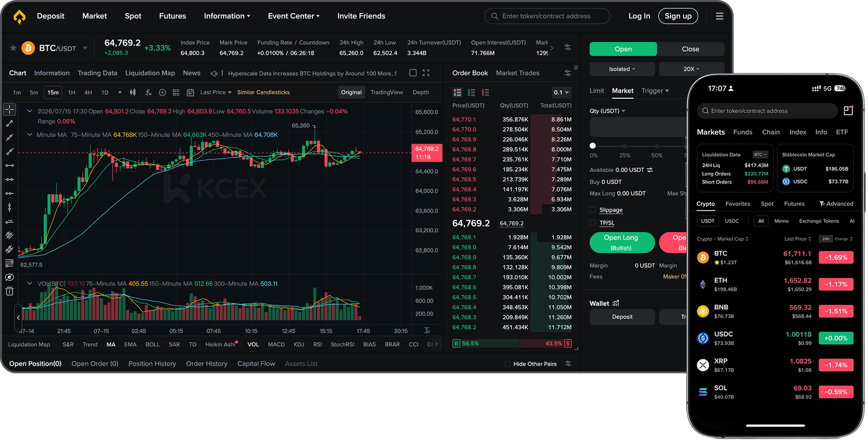Switch chart view to TradingView
The image size is (868, 443).
(387, 92)
